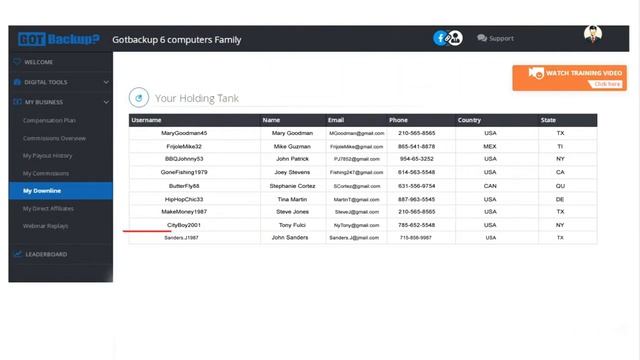Sort by Email column header
Viewport: 640px width, 360px height.
tap(336, 120)
